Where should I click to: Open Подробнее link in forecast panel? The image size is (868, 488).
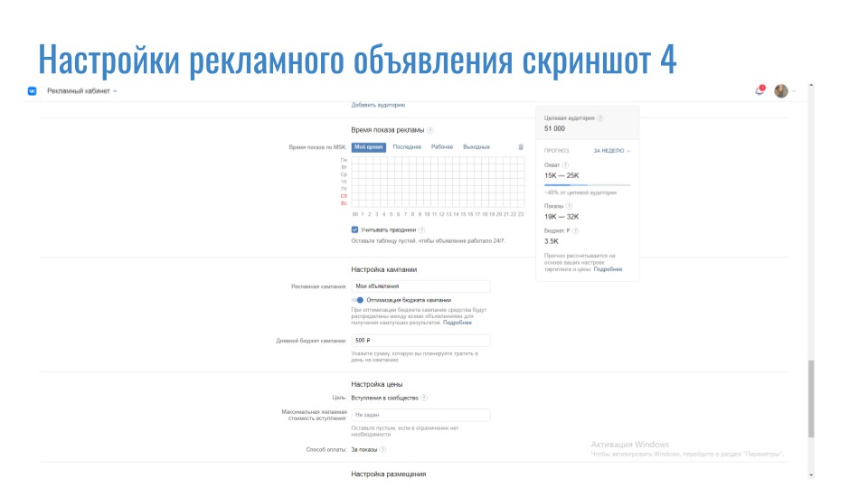pos(608,269)
